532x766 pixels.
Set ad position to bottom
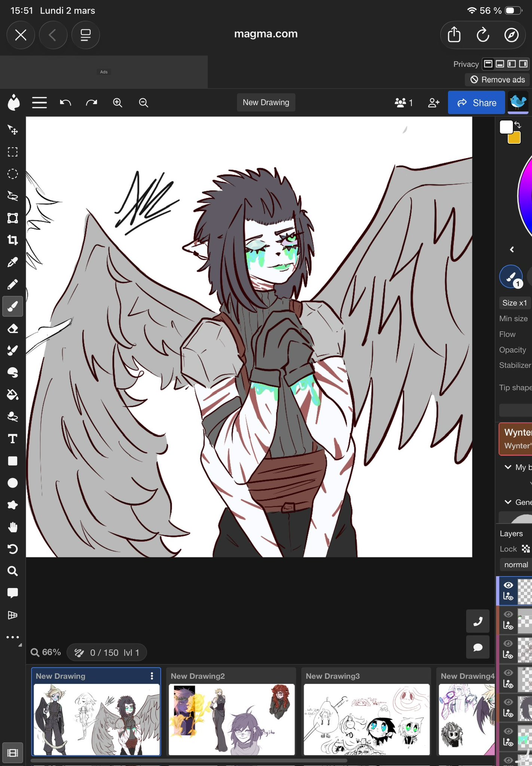pyautogui.click(x=500, y=64)
